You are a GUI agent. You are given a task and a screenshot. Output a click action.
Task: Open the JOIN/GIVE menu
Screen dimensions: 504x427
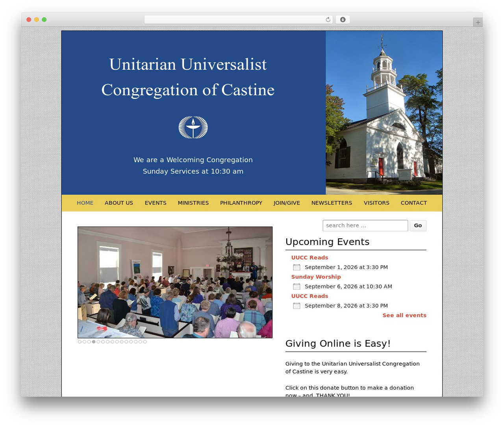(287, 203)
